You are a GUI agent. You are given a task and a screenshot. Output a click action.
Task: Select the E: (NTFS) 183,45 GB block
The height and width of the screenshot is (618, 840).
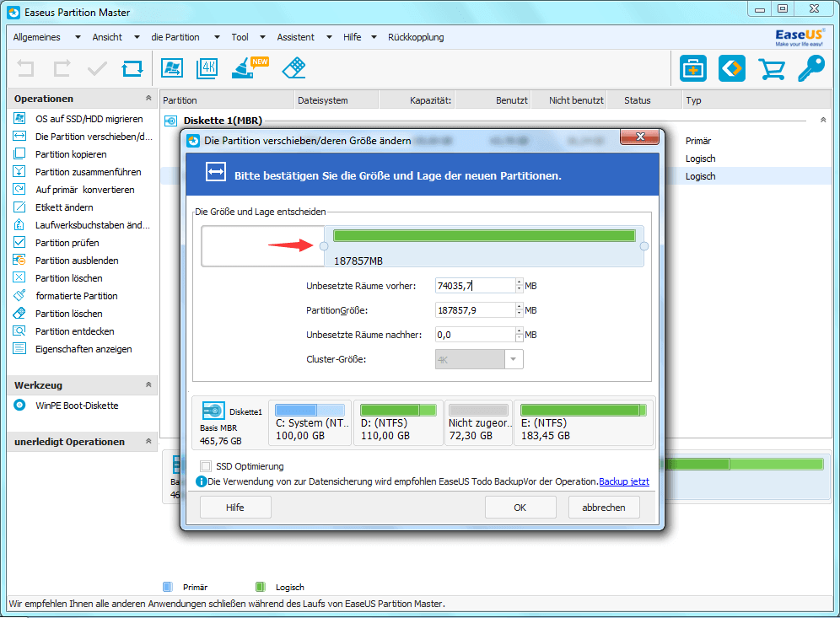click(x=584, y=423)
